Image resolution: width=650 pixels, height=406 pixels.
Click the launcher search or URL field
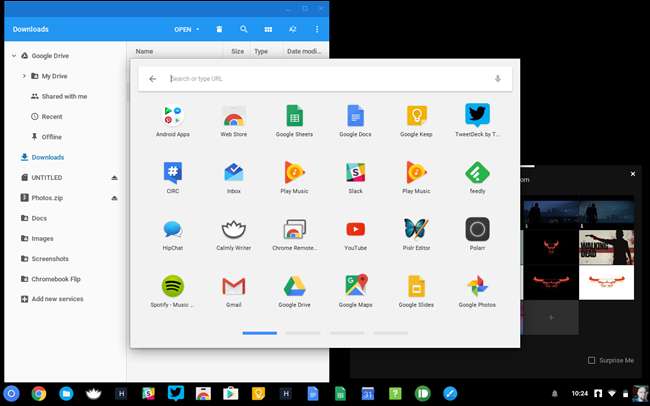325,79
